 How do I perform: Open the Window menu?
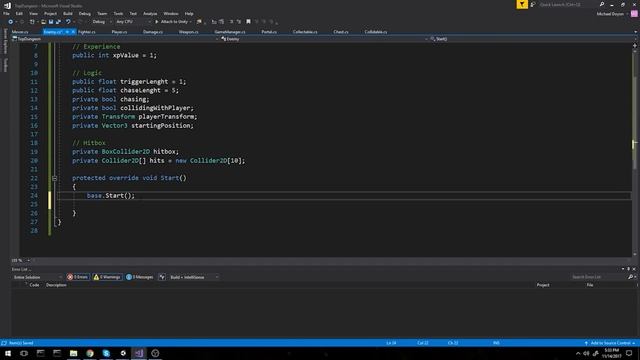pyautogui.click(x=171, y=13)
